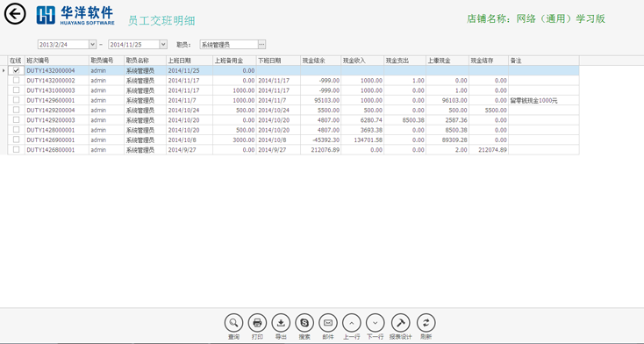Sort by 上班日期 column header

pyautogui.click(x=190, y=61)
